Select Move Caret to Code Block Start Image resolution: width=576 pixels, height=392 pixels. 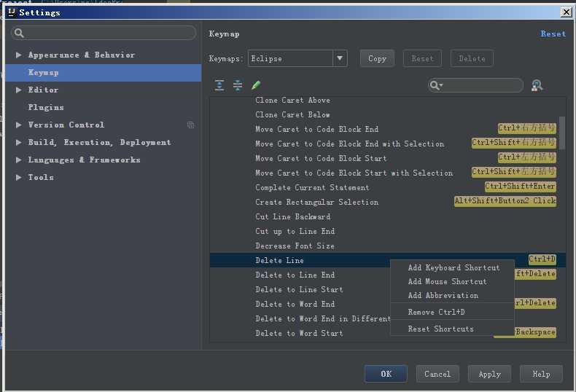321,159
